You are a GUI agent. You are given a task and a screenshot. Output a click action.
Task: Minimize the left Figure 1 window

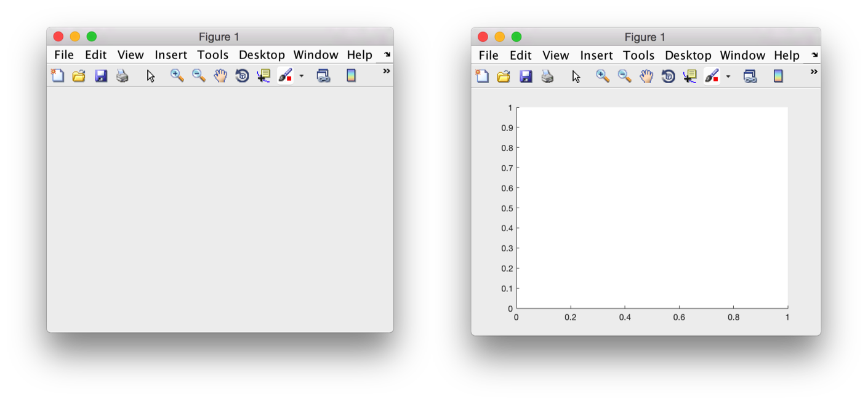75,37
